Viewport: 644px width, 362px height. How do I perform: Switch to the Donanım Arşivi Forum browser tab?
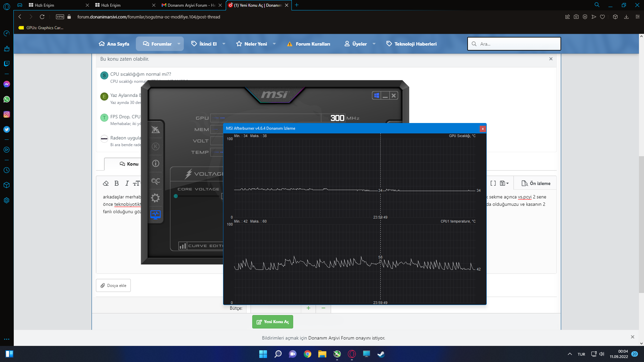tap(188, 5)
